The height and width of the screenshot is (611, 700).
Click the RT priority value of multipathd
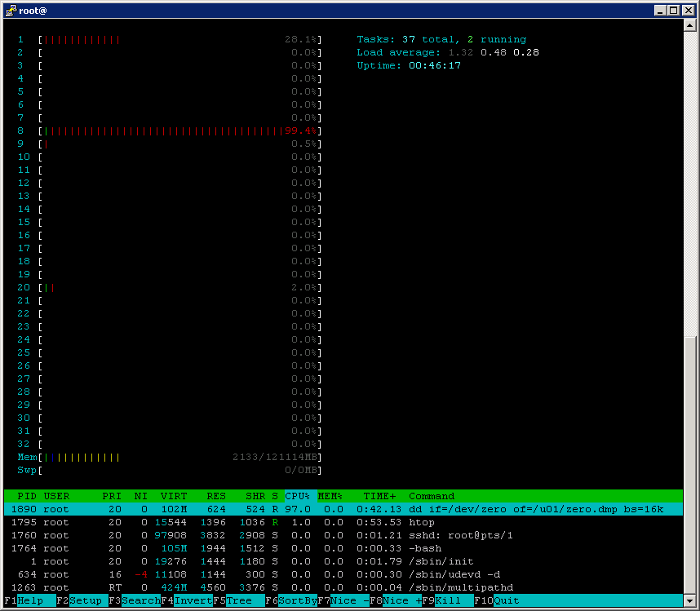115,587
